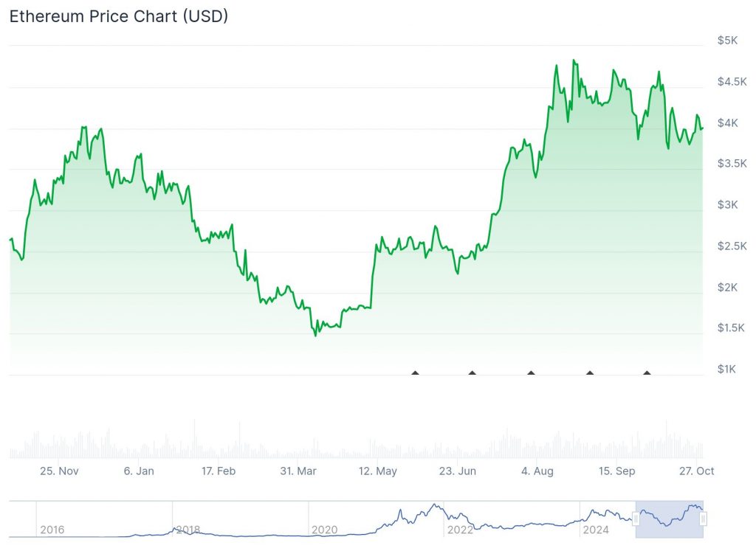This screenshot has height=551, width=756.
Task: Click the rightmost event diamond marker
Action: 647,373
